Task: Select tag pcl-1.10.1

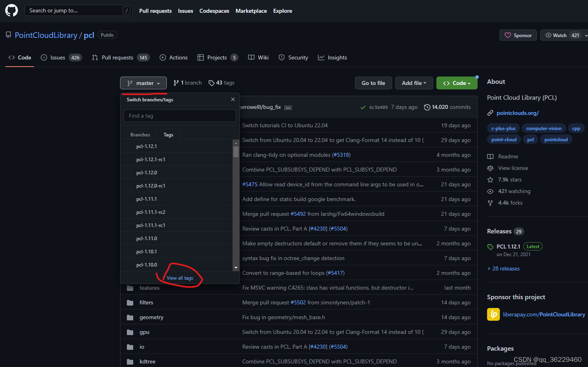Action: (x=177, y=252)
